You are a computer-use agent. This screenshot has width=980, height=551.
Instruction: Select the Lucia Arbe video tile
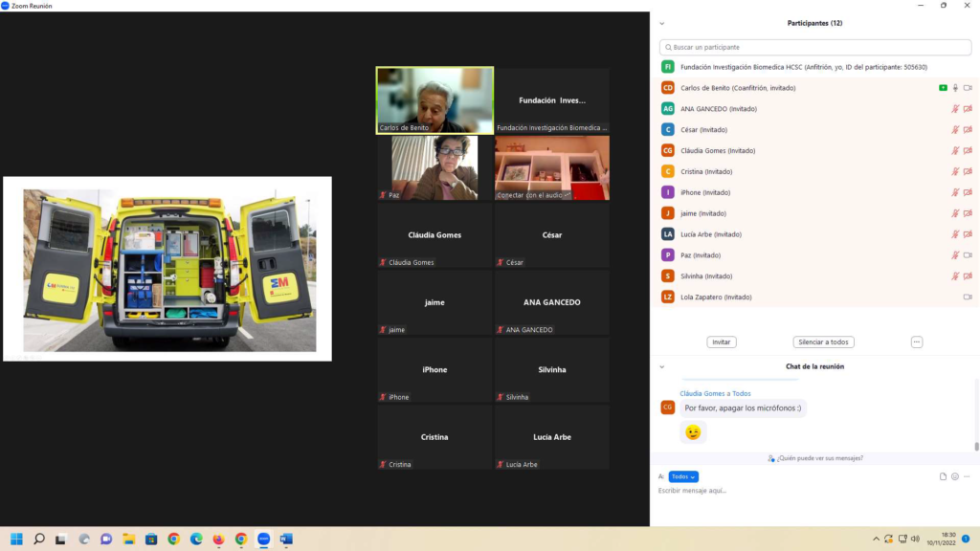click(552, 437)
